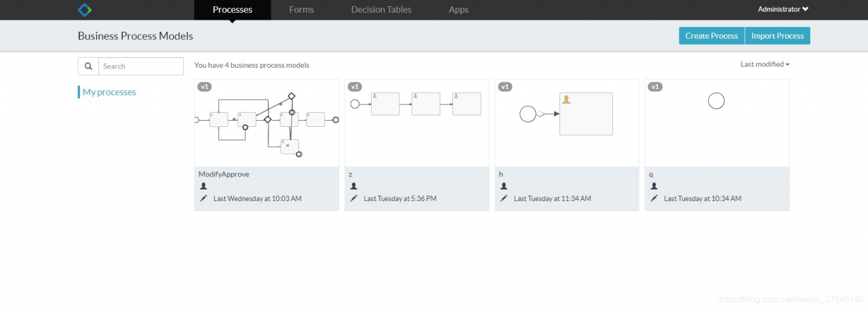Open the Administrator user dropdown

click(x=783, y=10)
